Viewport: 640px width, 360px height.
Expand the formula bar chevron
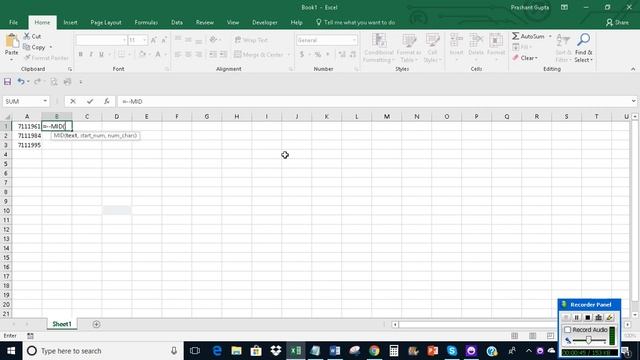[x=633, y=101]
